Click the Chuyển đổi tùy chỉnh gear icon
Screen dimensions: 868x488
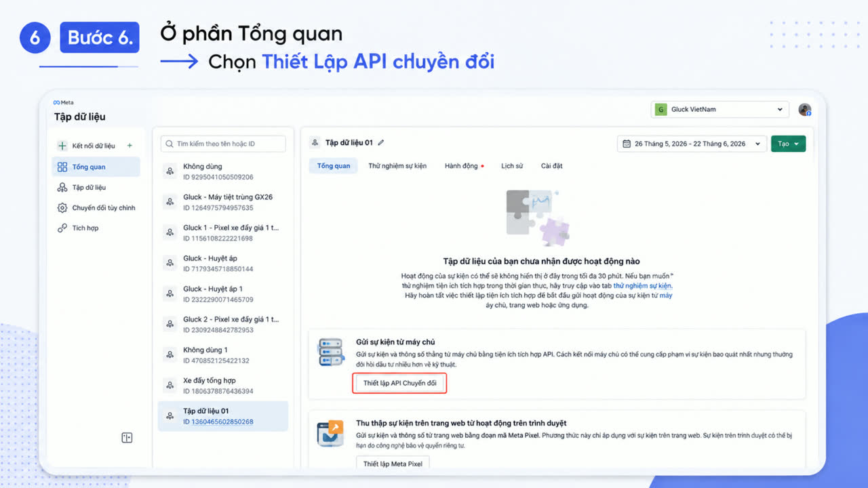pyautogui.click(x=62, y=207)
